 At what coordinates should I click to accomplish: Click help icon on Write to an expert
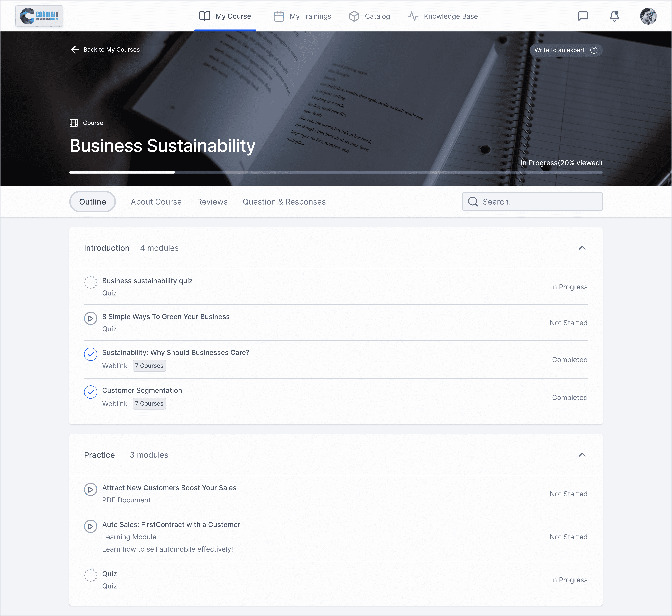click(594, 50)
